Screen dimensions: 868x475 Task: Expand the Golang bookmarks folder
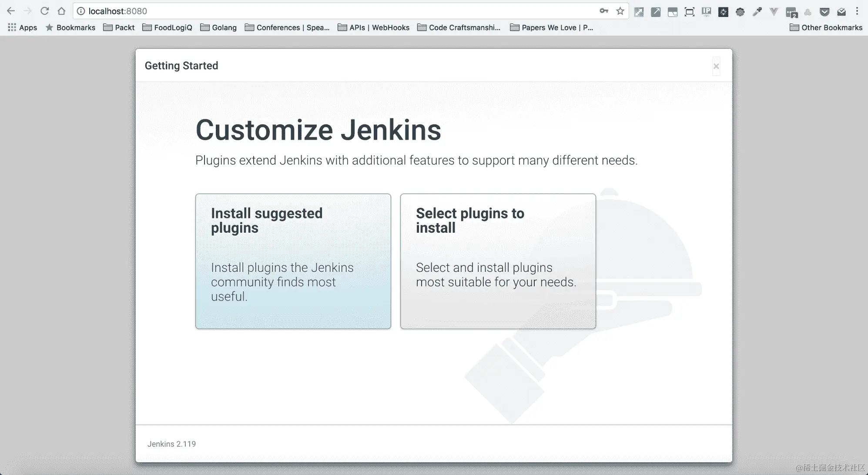point(218,27)
